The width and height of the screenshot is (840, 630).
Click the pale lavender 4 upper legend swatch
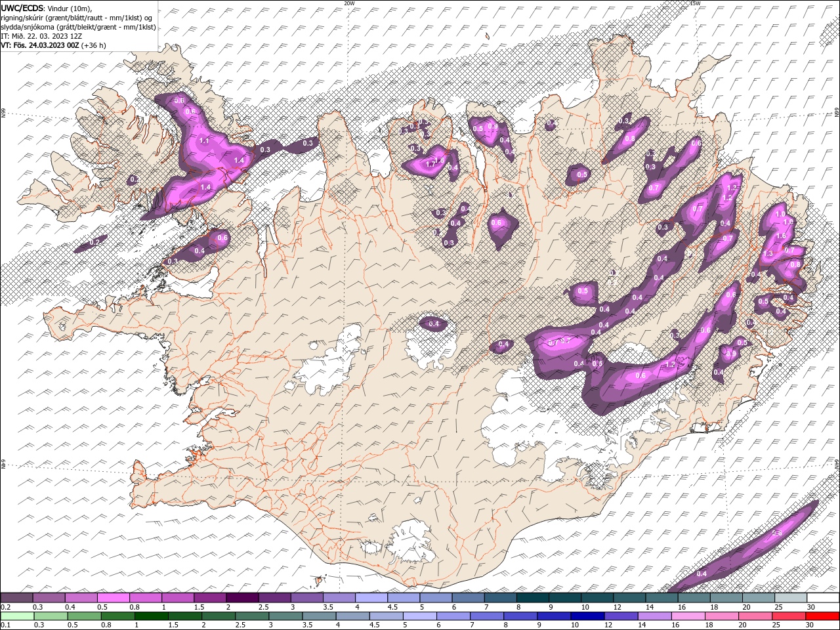[371, 598]
